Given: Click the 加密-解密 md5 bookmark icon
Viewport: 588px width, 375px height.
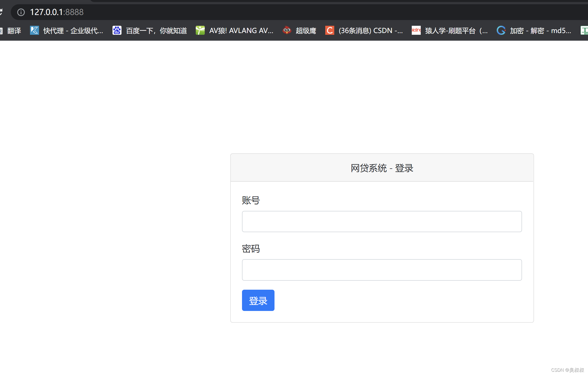Looking at the screenshot, I should click(x=501, y=31).
